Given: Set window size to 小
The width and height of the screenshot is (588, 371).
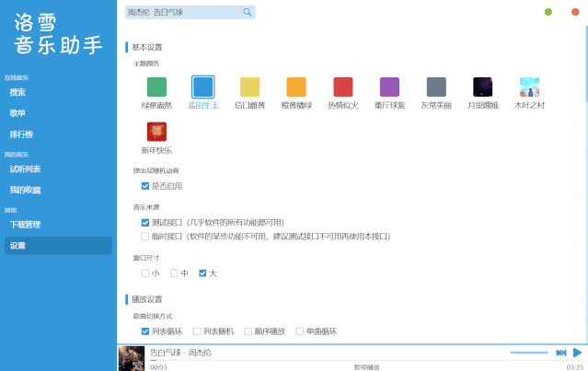Looking at the screenshot, I should pos(145,272).
